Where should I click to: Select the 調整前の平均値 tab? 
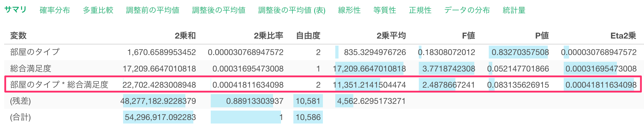153,10
